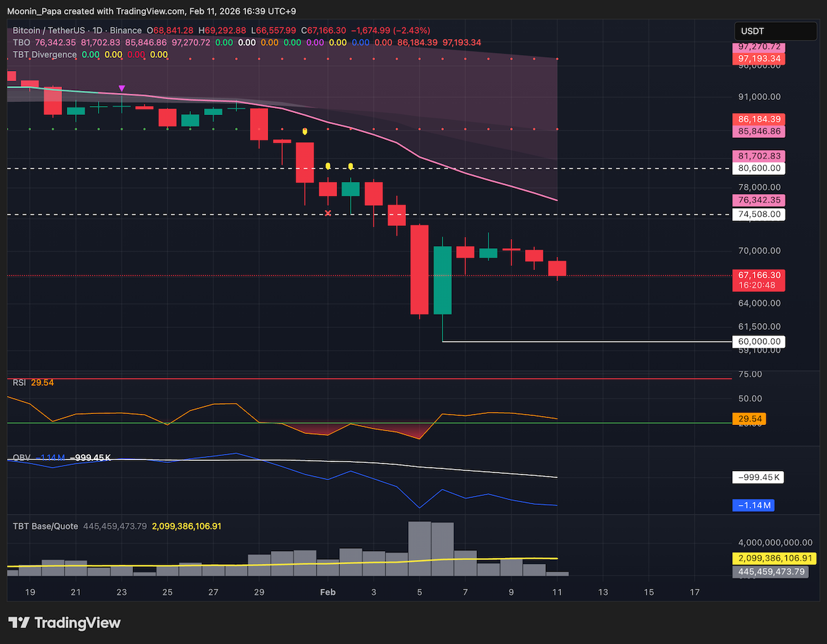The height and width of the screenshot is (644, 827).
Task: Select the TBO indicator legend label
Action: (21, 43)
